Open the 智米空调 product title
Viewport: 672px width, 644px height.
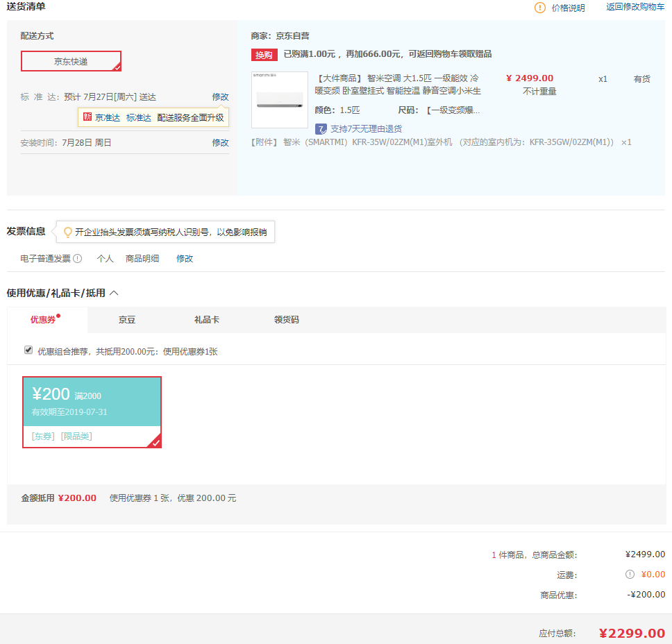(398, 85)
